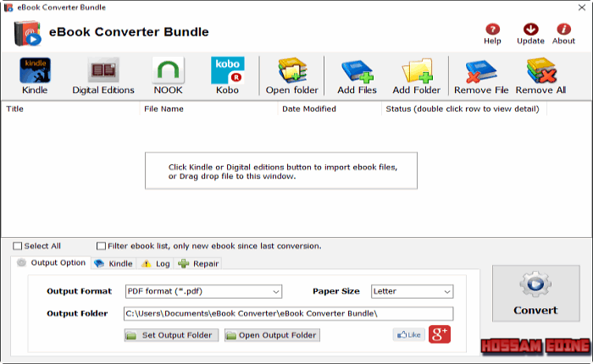Close the eBook Converter Bundle window
Screen dimensions: 593x364
582,8
